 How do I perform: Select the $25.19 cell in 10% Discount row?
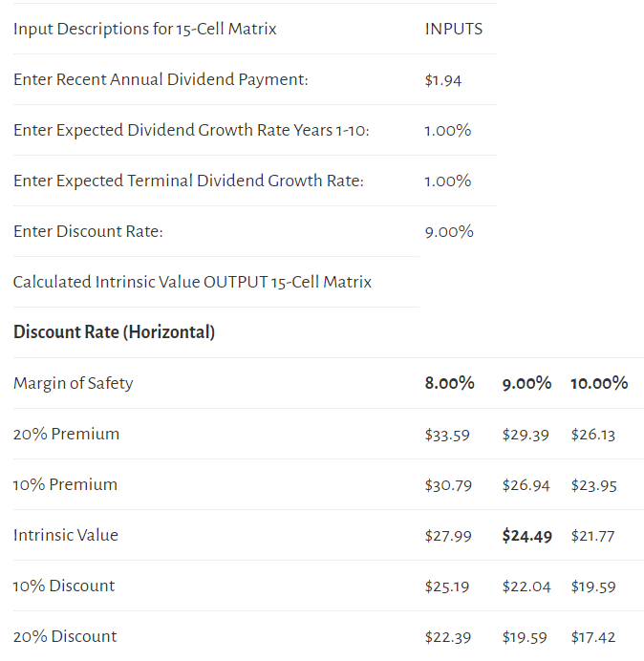[x=446, y=586]
